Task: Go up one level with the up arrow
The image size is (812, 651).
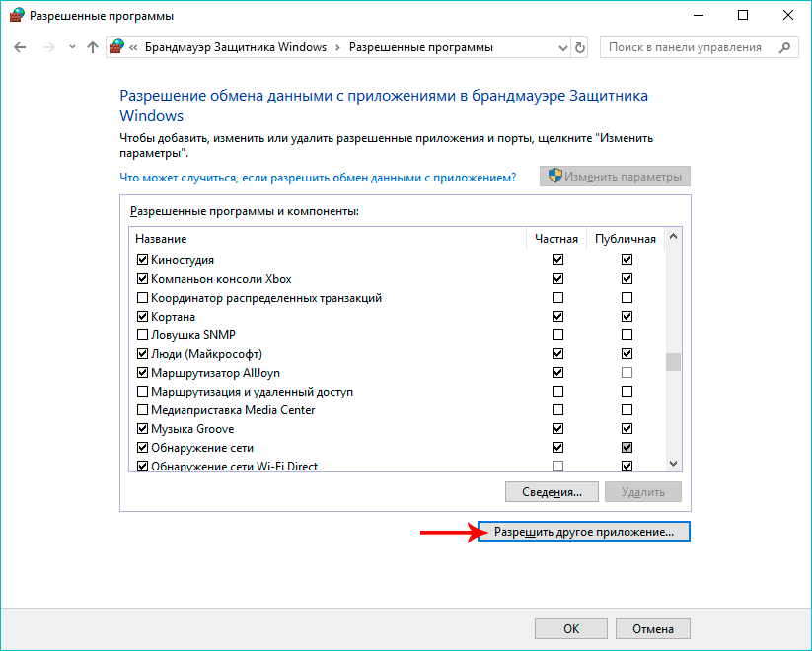Action: pyautogui.click(x=93, y=47)
